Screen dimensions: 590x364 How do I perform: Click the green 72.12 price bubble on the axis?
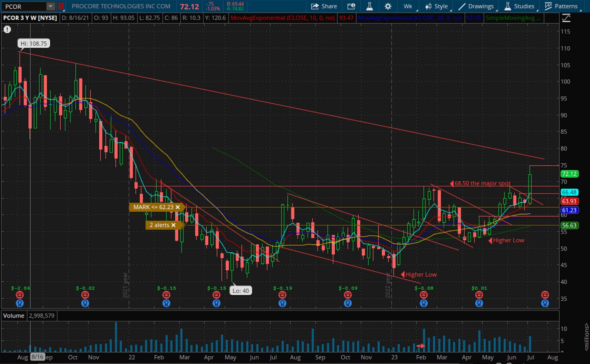click(x=569, y=174)
